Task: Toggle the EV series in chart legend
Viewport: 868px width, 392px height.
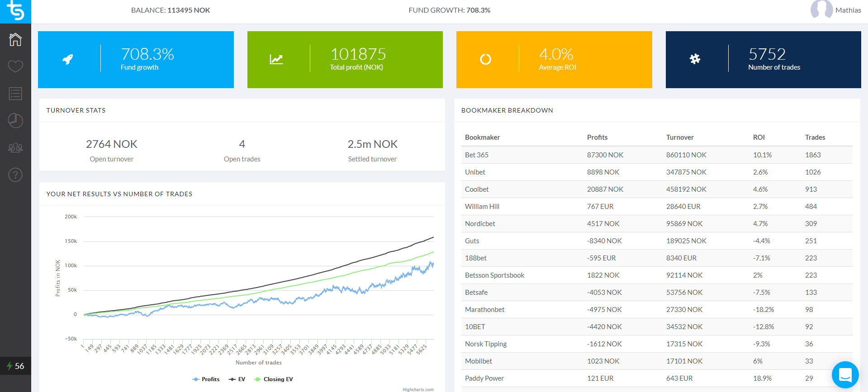Action: point(237,379)
